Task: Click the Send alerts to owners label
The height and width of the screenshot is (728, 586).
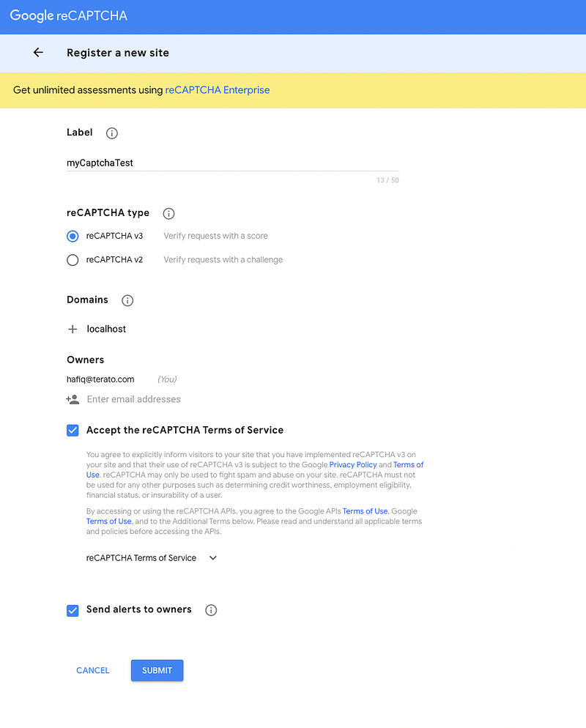Action: tap(139, 609)
